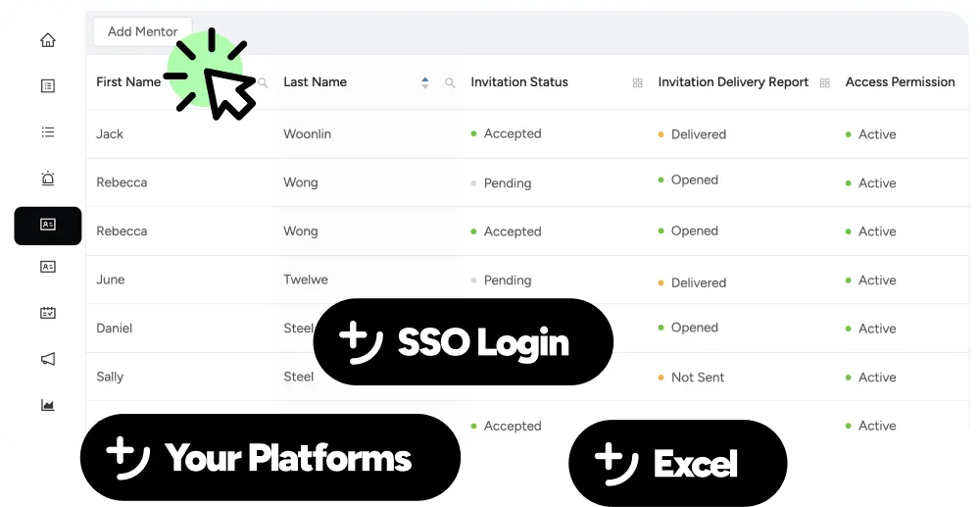Image resolution: width=980 pixels, height=507 pixels.
Task: Click the SSO Login pill
Action: (x=464, y=342)
